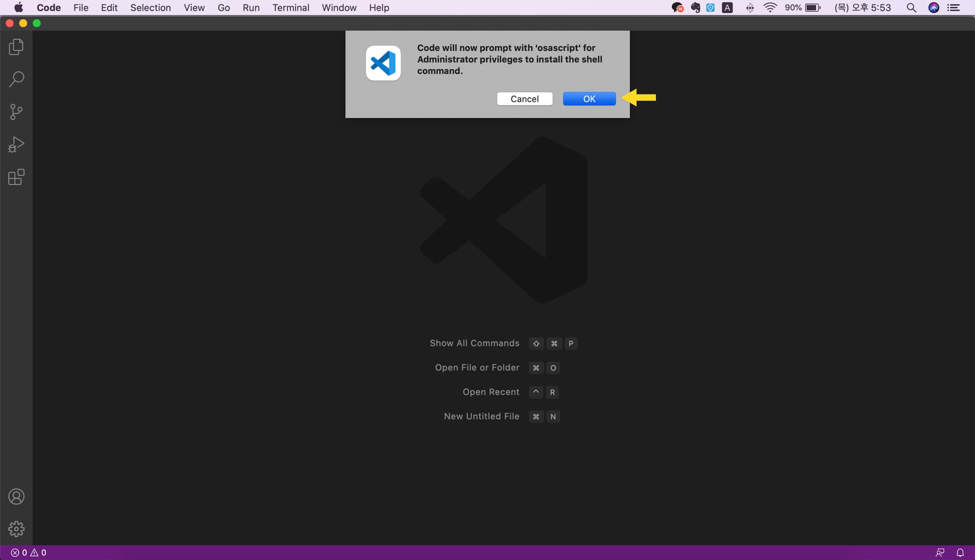975x560 pixels.
Task: Click the Wi-Fi status icon
Action: [x=770, y=8]
